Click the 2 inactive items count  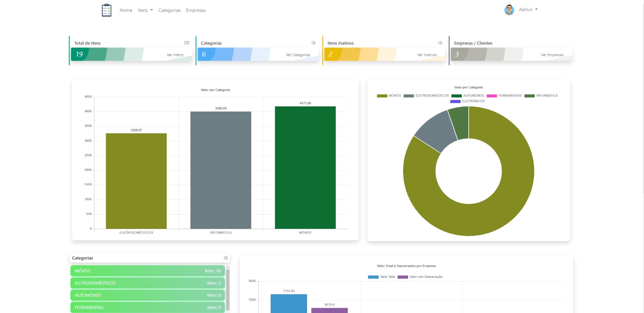pyautogui.click(x=330, y=54)
